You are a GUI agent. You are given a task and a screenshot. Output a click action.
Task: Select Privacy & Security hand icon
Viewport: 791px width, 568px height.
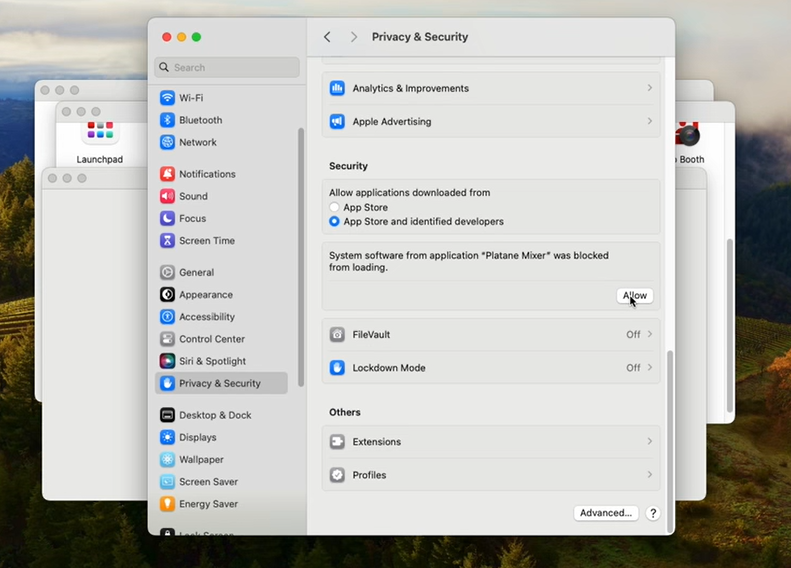coord(167,383)
